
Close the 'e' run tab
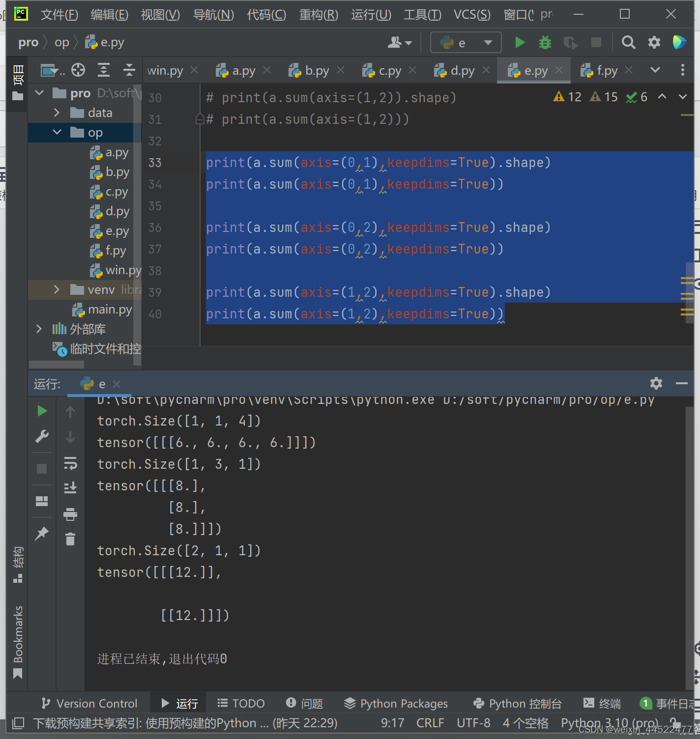point(117,384)
